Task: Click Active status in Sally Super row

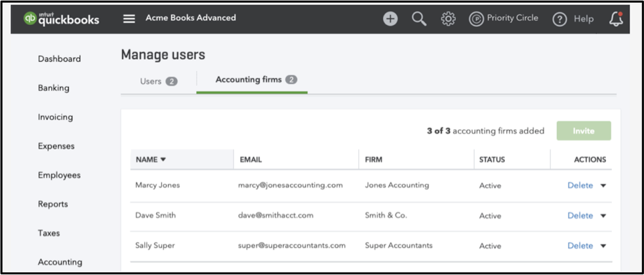Action: tap(490, 246)
